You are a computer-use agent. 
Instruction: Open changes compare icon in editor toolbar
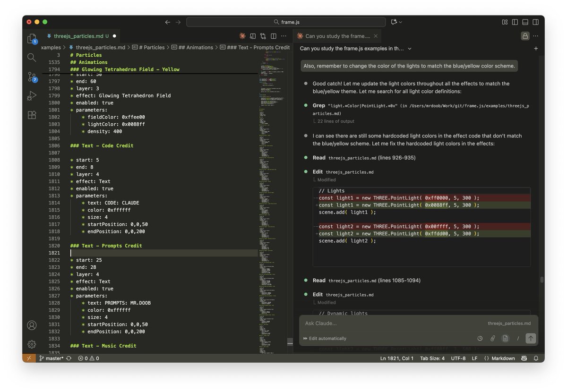click(x=263, y=36)
